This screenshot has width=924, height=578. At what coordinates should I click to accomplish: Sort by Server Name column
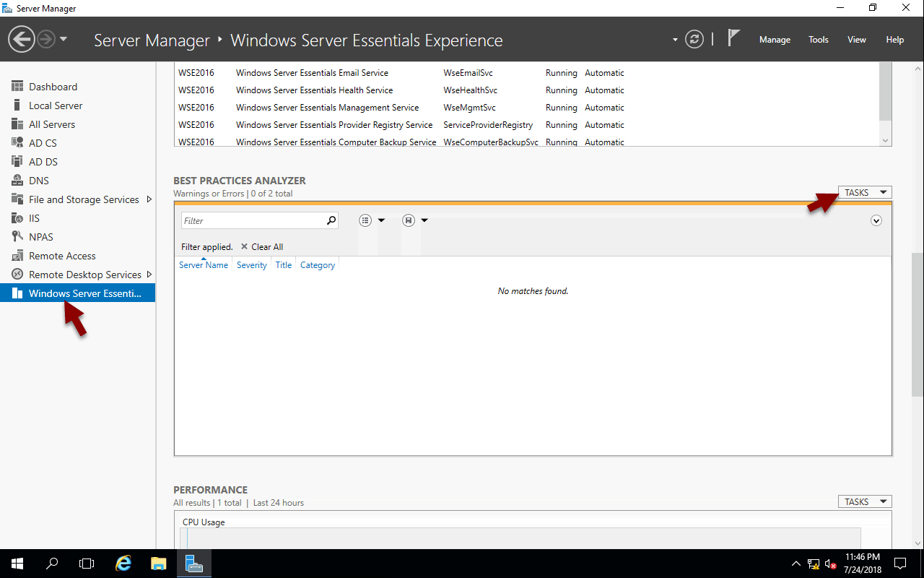(204, 265)
